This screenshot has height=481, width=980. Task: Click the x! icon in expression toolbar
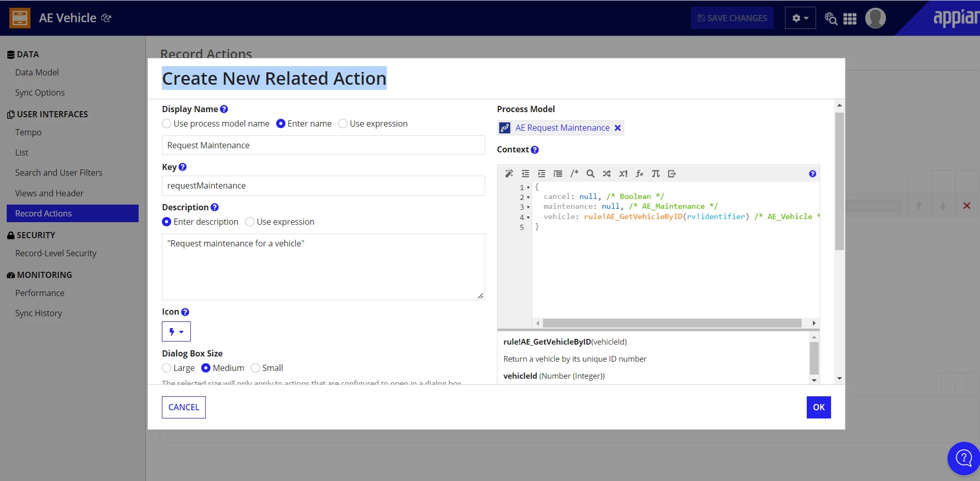point(623,174)
